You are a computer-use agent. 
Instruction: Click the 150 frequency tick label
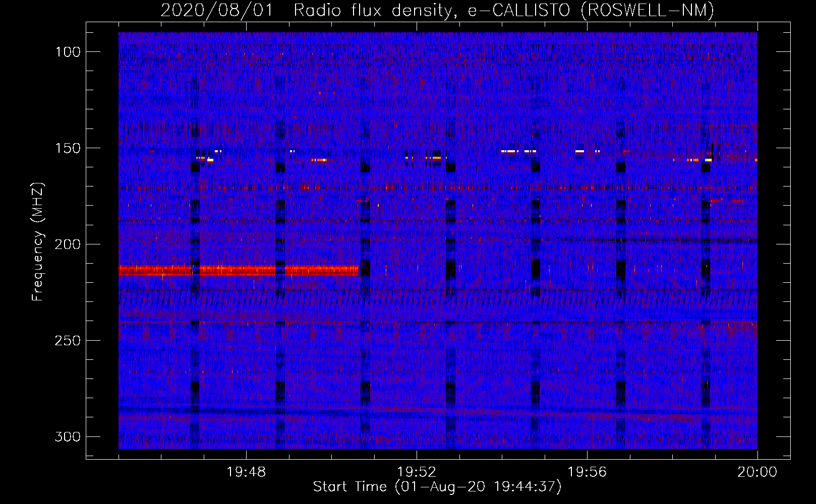click(x=67, y=148)
